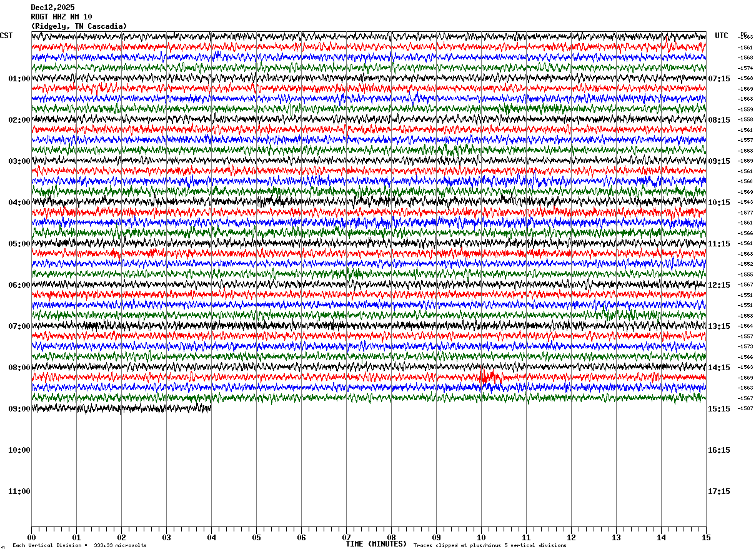Click the 09:15 UTC time label
The width and height of the screenshot is (756, 554).
(719, 161)
